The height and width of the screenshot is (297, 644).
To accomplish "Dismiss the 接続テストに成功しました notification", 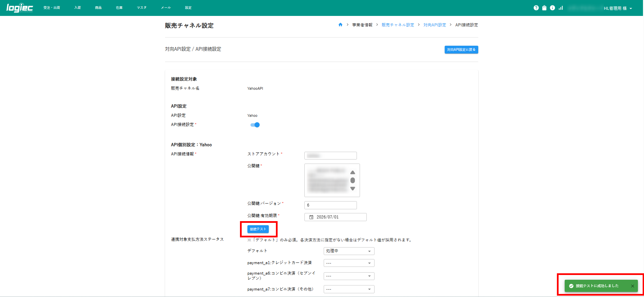I will (x=632, y=286).
